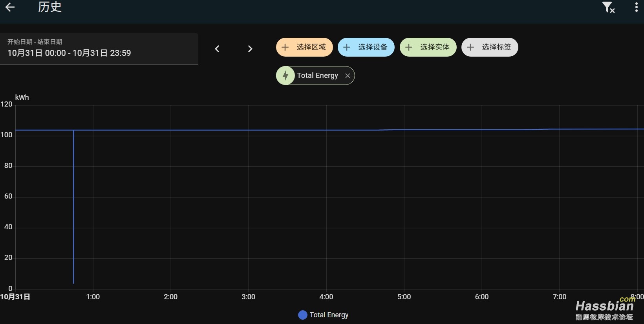Remove the Total Energy entity chip

pos(348,76)
